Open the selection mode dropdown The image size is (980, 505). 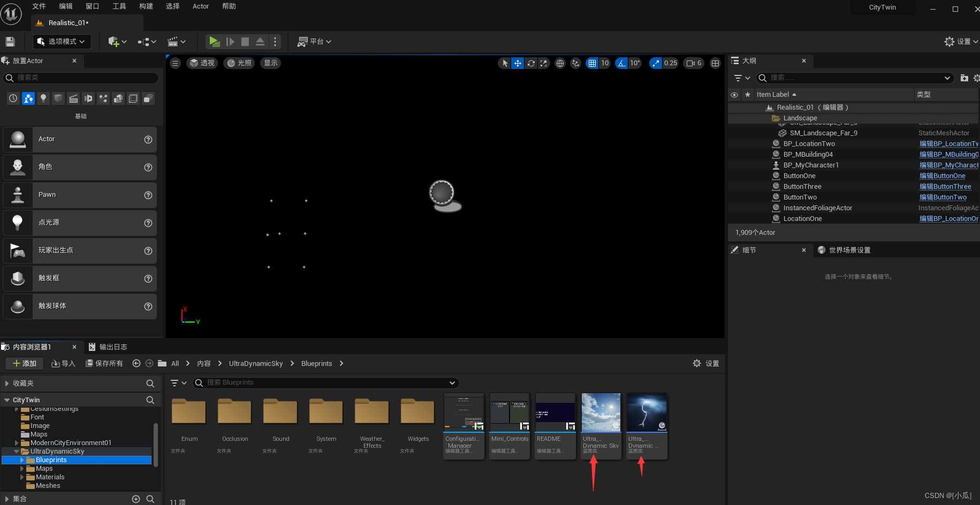coord(62,41)
